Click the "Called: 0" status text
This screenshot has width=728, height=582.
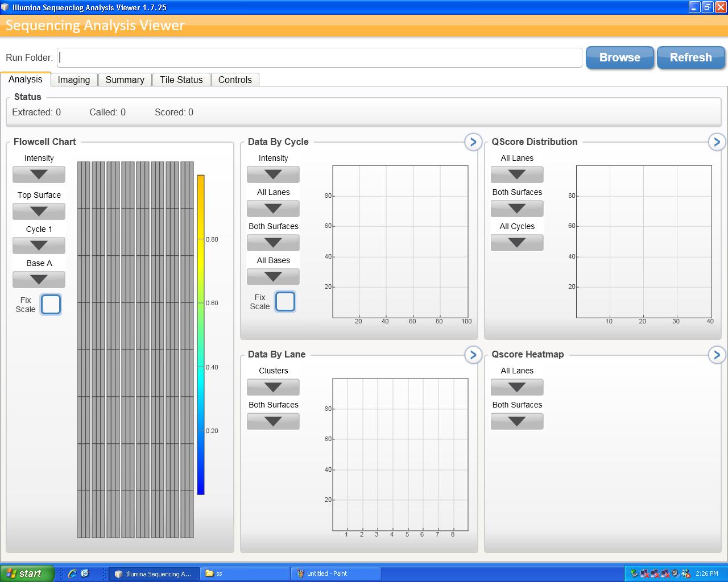[107, 112]
